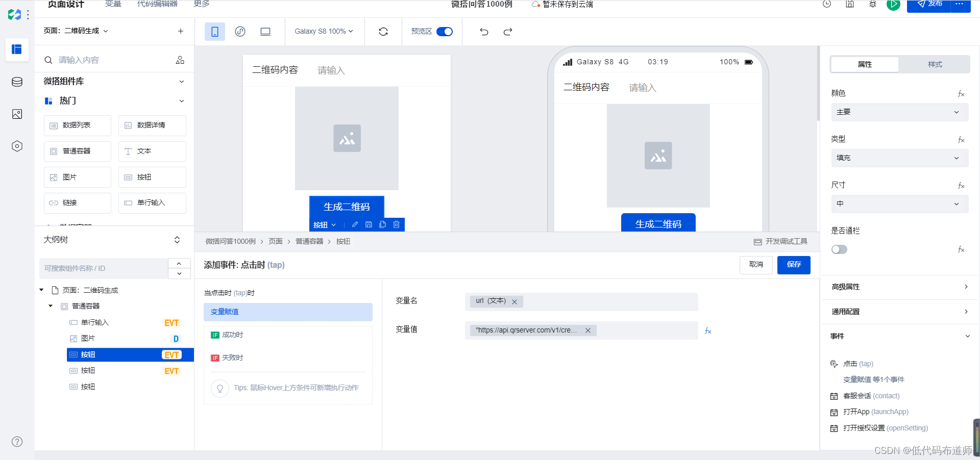Click the 取消 button

point(756,265)
